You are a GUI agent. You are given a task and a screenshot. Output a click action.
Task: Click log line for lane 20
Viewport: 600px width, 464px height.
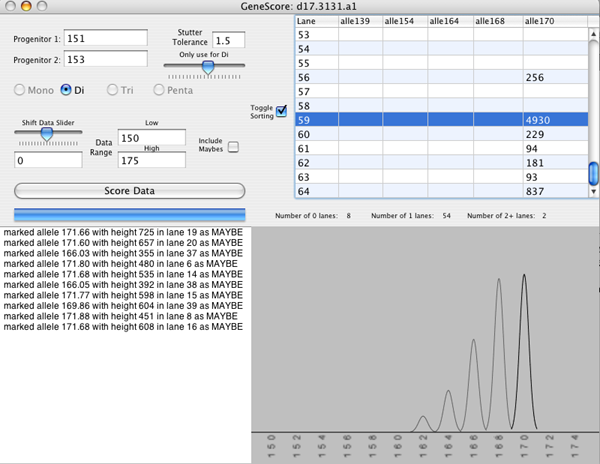pos(123,243)
